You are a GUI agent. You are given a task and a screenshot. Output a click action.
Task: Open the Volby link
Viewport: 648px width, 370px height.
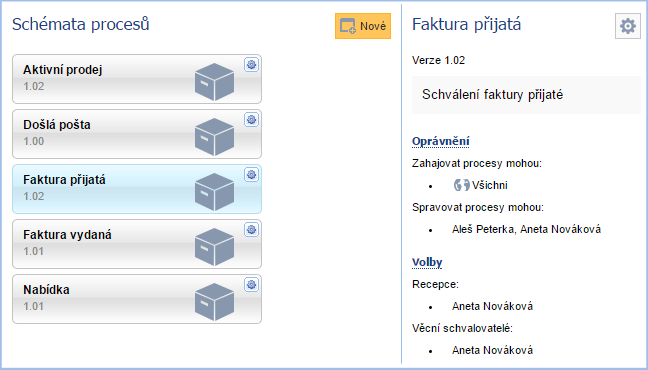427,262
